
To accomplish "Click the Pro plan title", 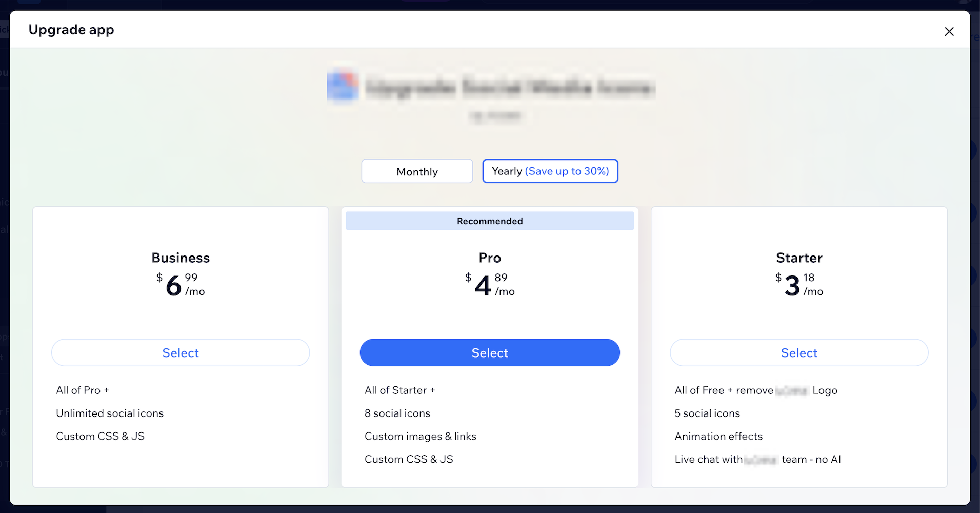I will point(490,258).
